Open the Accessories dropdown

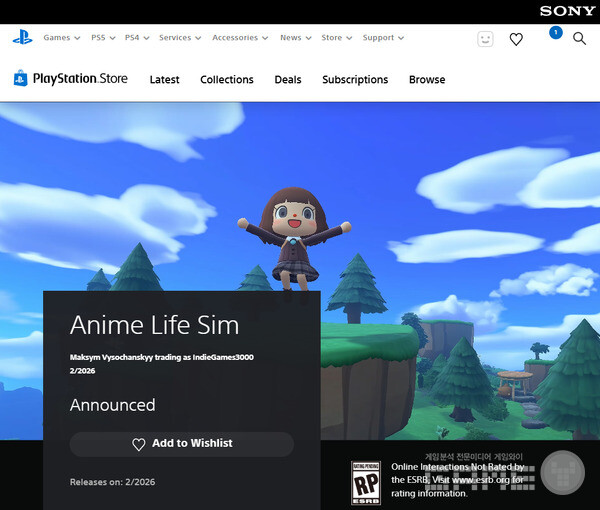pos(240,38)
